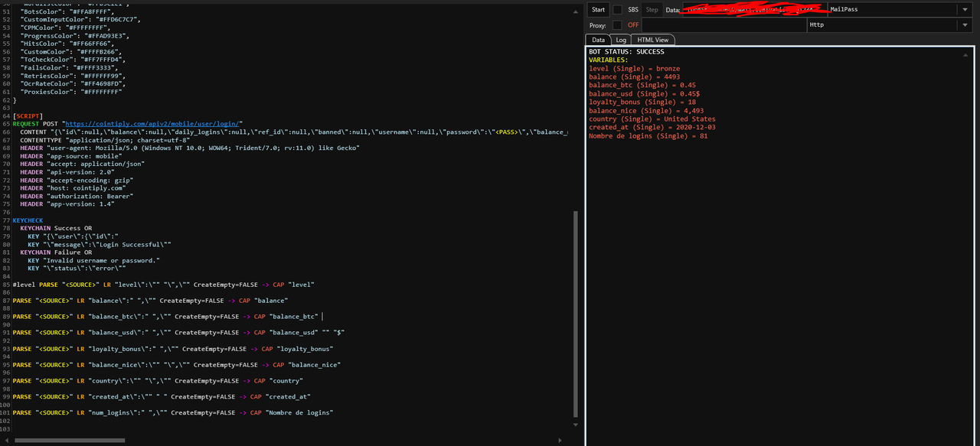The image size is (980, 446).
Task: Select the 'created_at (Single) = 2020-12-03' variable
Action: (652, 128)
